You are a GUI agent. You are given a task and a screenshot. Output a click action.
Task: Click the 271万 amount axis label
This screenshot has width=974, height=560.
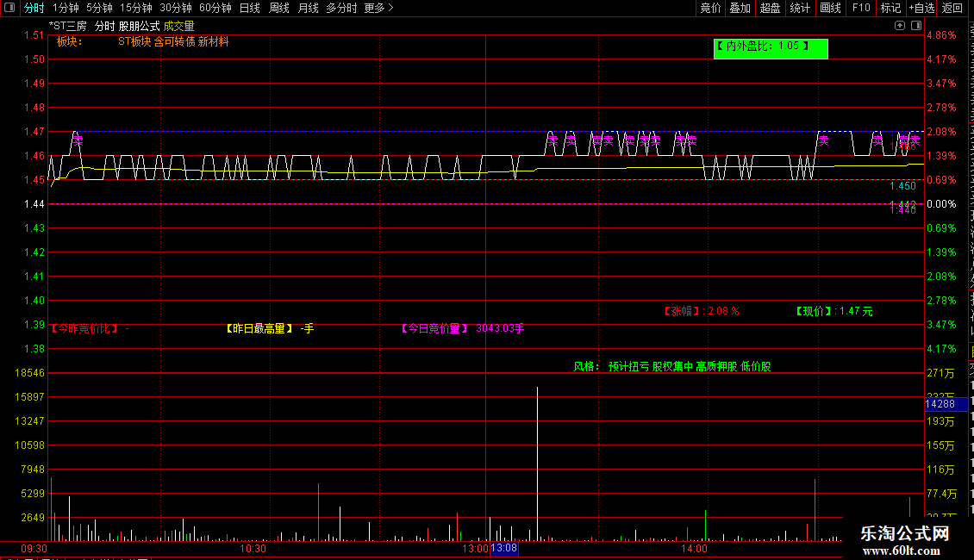[x=940, y=373]
